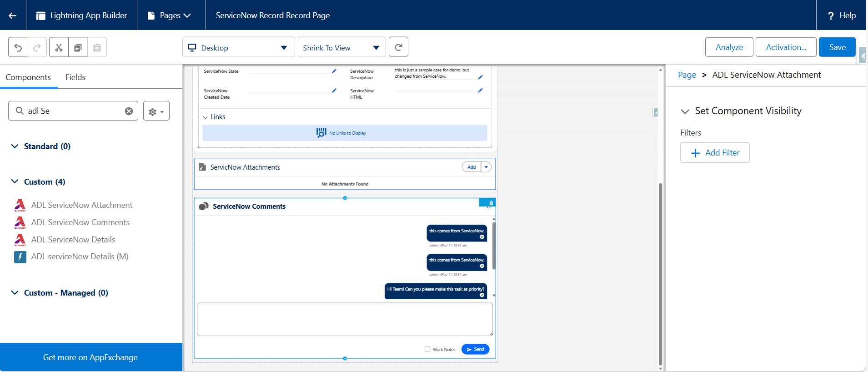Refresh the canvas preview
This screenshot has height=372, width=868.
pyautogui.click(x=398, y=47)
